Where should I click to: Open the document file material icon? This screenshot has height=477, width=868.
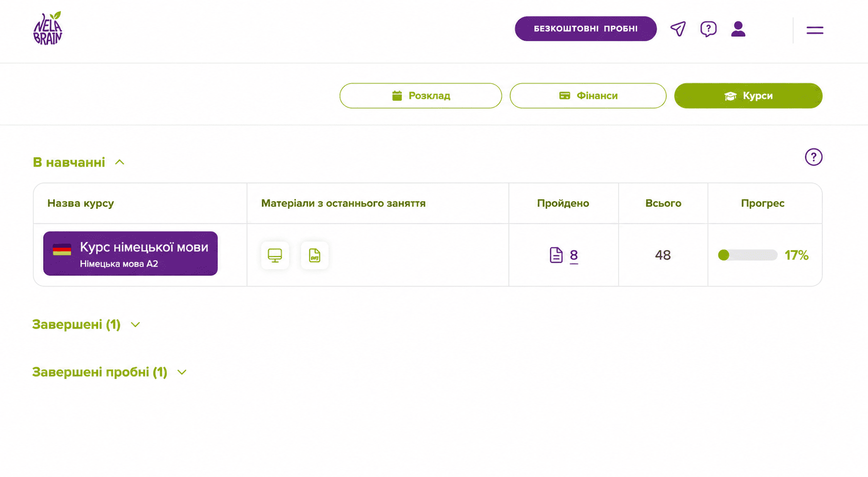(315, 255)
